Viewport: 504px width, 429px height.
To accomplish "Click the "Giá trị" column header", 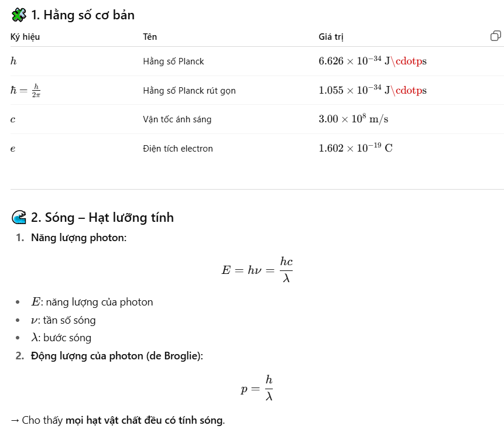I will [331, 37].
